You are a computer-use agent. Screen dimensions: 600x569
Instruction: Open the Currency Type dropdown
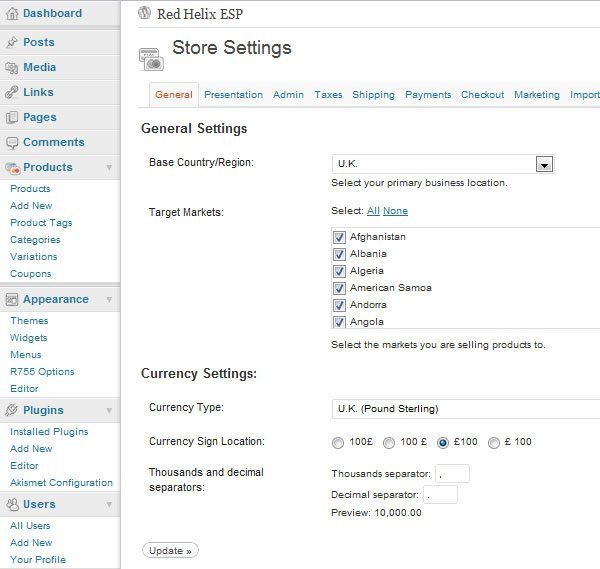tap(466, 409)
